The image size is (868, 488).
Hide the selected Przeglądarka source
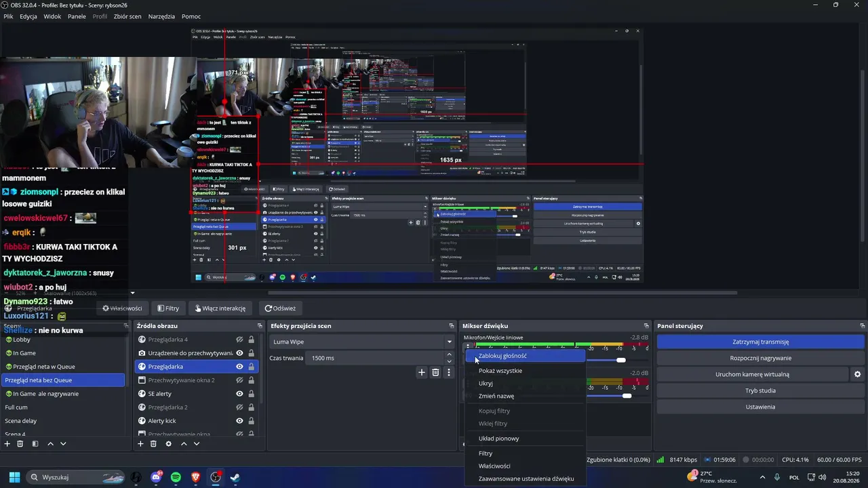coord(239,367)
